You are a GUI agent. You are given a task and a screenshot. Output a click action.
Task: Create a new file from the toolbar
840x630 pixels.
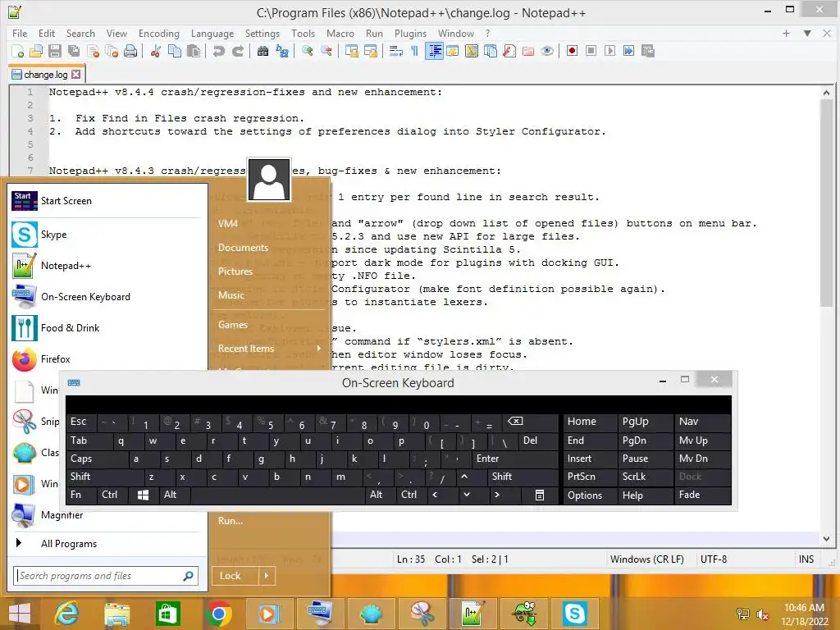coord(18,52)
